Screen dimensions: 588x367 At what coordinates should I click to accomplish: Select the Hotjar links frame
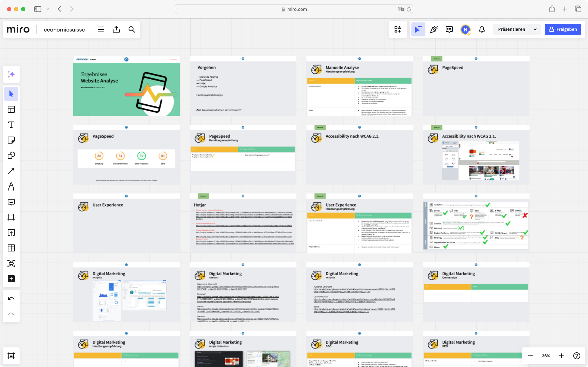coord(243,223)
